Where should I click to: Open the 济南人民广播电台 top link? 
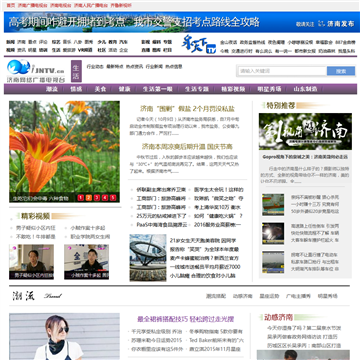pyautogui.click(x=91, y=5)
